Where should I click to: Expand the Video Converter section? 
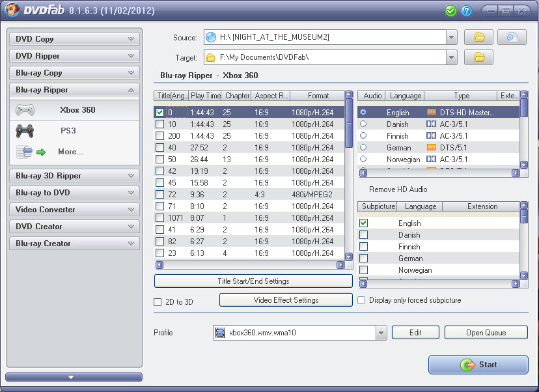pyautogui.click(x=74, y=210)
